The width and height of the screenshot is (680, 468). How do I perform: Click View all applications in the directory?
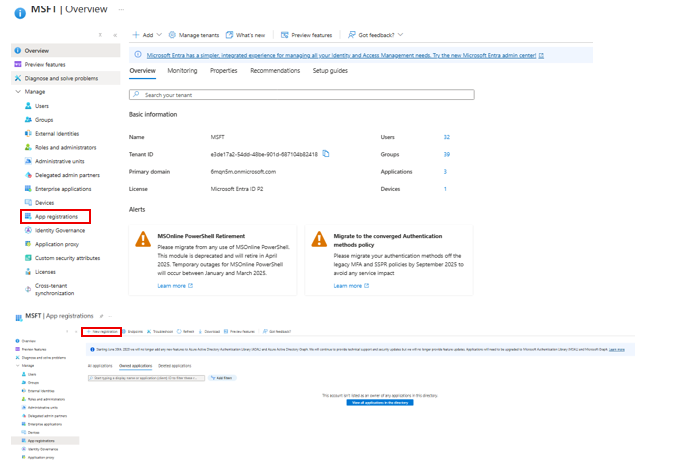click(380, 403)
